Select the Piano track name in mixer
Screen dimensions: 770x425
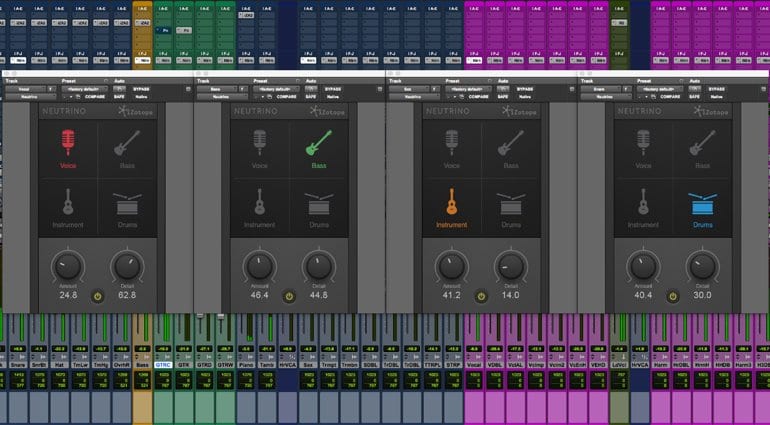(246, 365)
